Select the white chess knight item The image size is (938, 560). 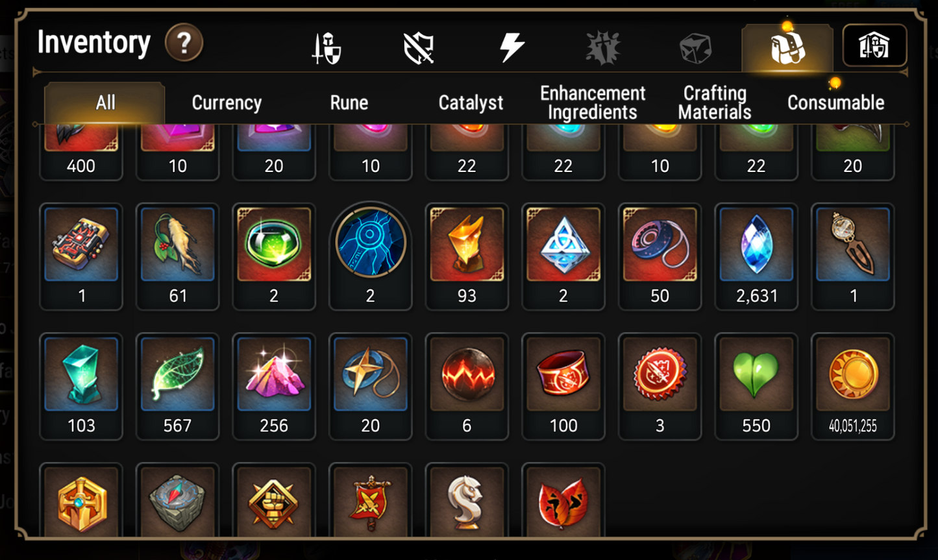click(x=467, y=500)
